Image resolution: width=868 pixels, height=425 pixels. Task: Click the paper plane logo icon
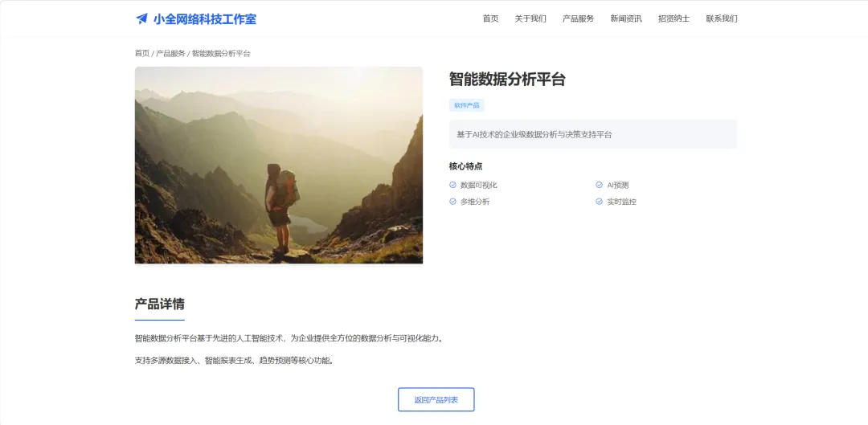click(141, 18)
